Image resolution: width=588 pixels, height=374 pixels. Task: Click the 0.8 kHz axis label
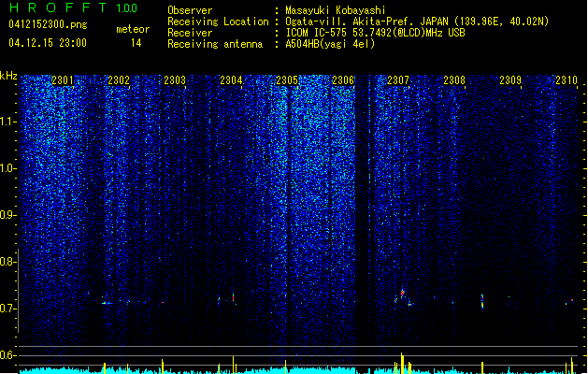tap(8, 262)
